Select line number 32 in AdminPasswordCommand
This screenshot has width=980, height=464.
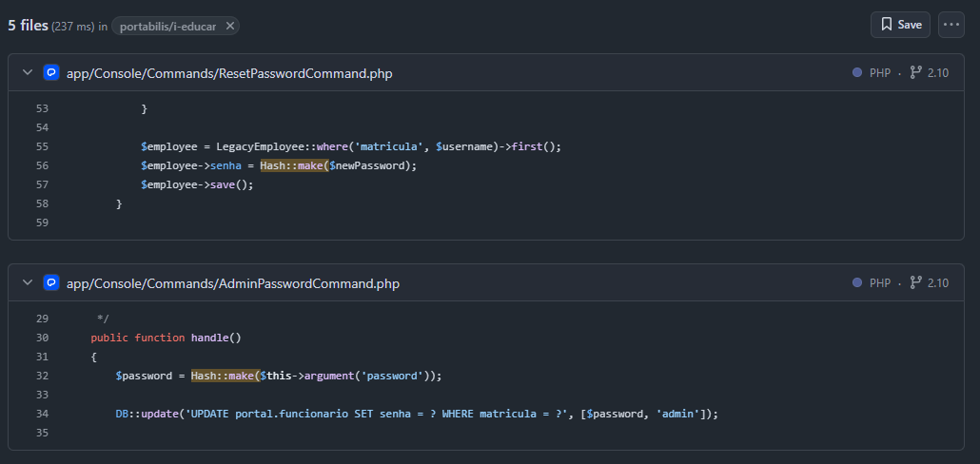click(x=41, y=376)
